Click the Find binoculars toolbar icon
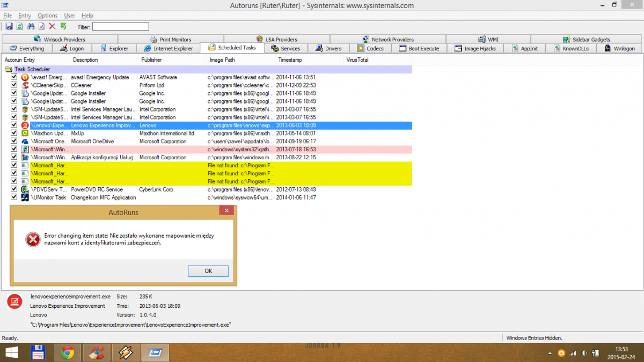This screenshot has height=362, width=644. (x=31, y=26)
